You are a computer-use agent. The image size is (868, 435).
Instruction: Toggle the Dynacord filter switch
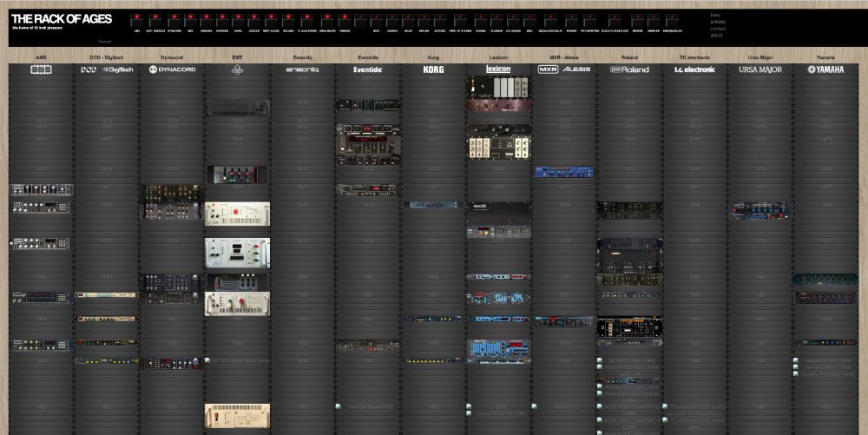(174, 21)
